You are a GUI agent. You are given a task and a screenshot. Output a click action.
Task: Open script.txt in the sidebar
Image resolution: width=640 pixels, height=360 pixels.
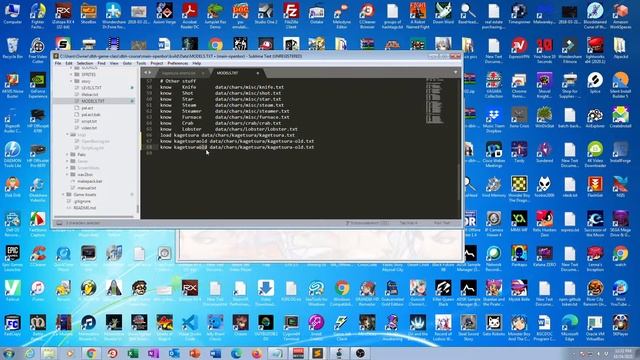[89, 121]
